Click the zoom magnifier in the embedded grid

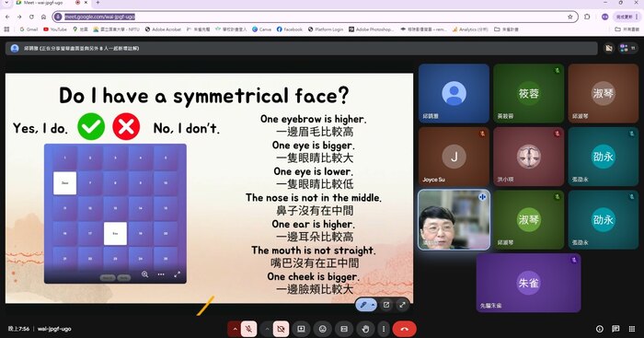pyautogui.click(x=145, y=274)
